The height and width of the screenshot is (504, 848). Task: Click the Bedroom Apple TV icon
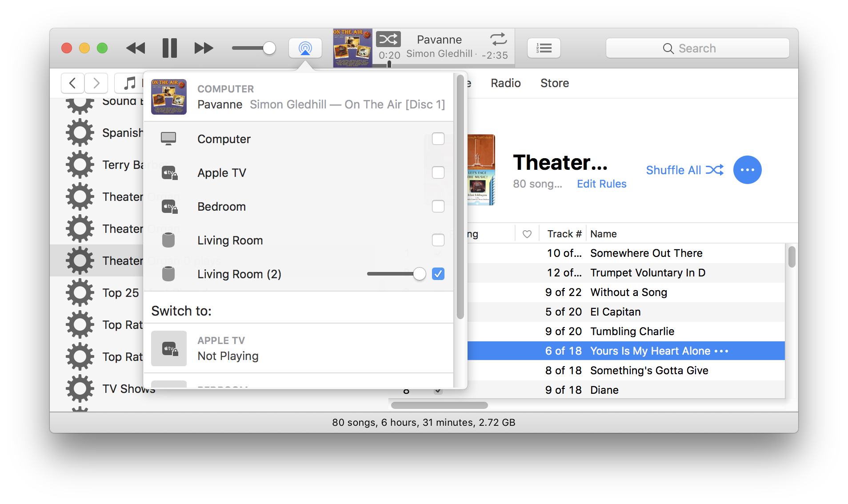(x=169, y=206)
